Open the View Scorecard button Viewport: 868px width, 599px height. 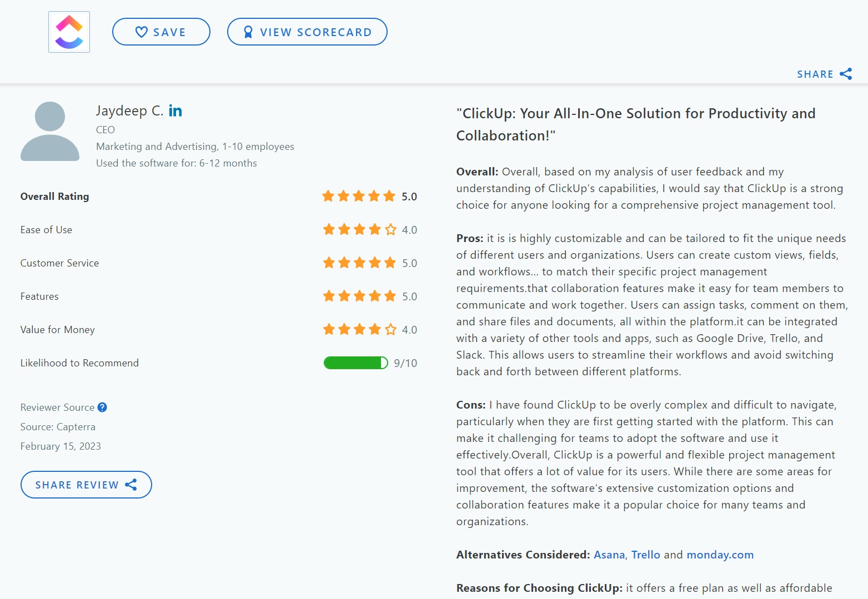click(307, 32)
